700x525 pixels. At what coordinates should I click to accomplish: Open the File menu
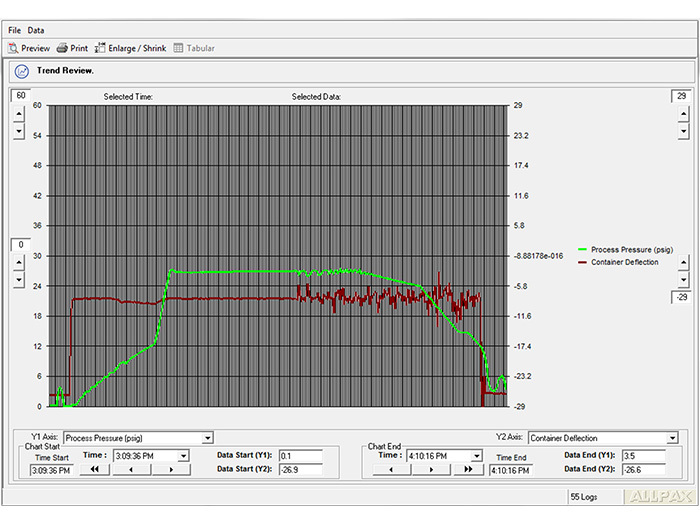(14, 31)
